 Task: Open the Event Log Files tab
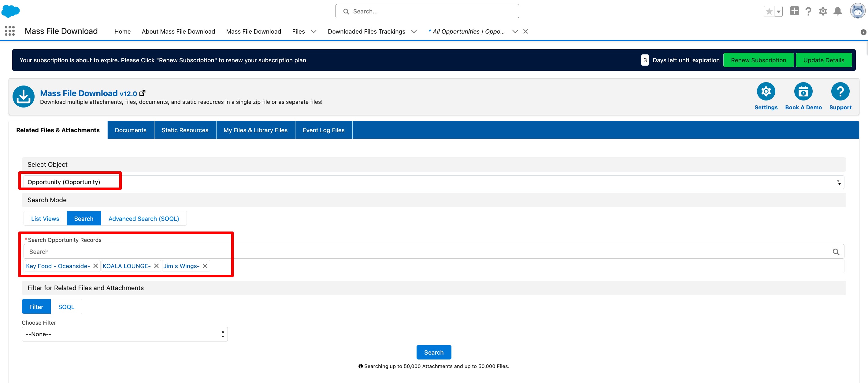tap(323, 130)
